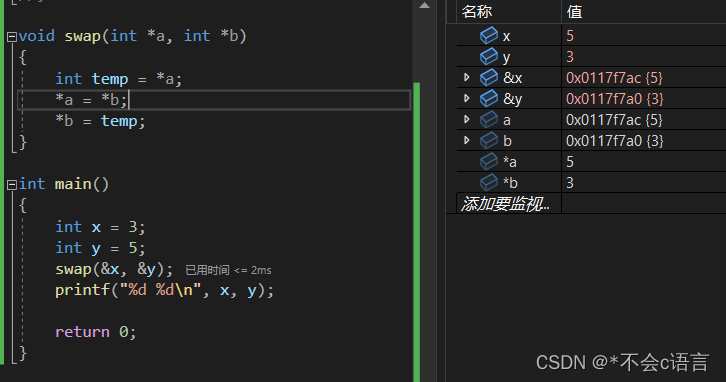Expand the &x watch entry

[467, 77]
